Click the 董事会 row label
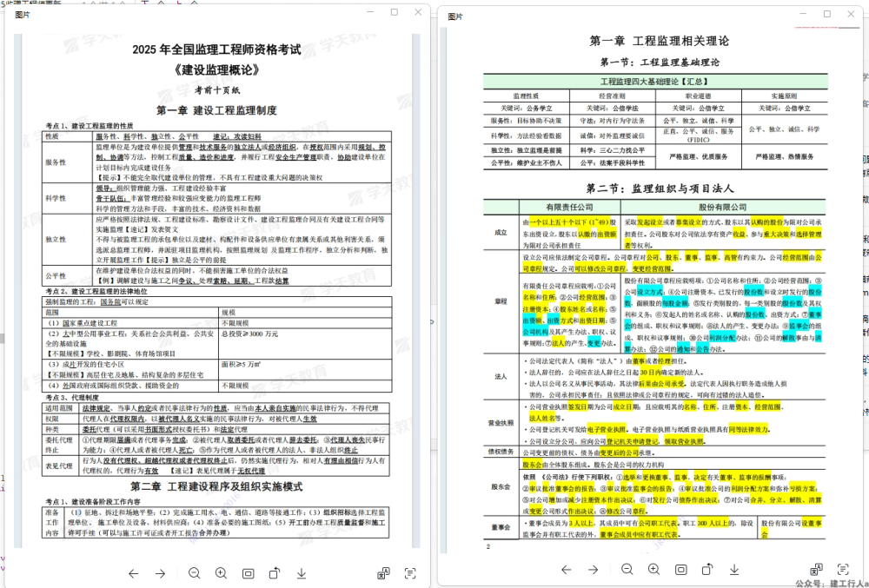Image resolution: width=869 pixels, height=588 pixels. (x=501, y=528)
